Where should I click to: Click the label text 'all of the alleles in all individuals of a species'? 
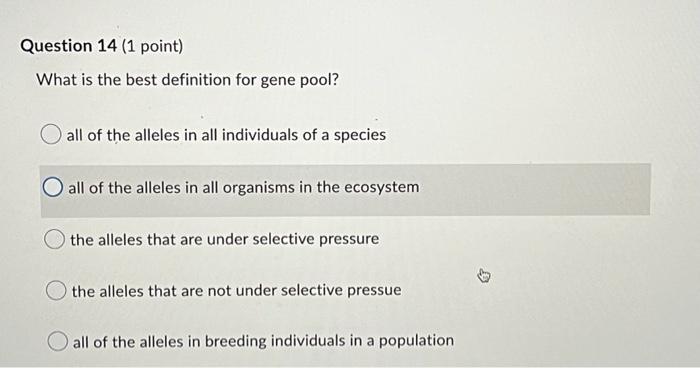226,135
